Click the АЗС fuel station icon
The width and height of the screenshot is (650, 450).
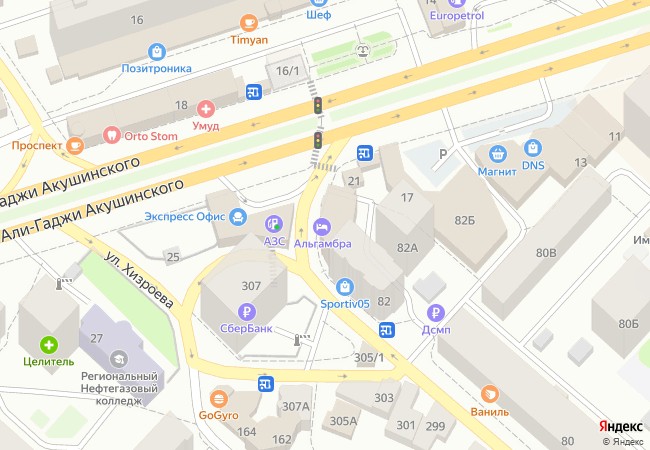[x=274, y=224]
